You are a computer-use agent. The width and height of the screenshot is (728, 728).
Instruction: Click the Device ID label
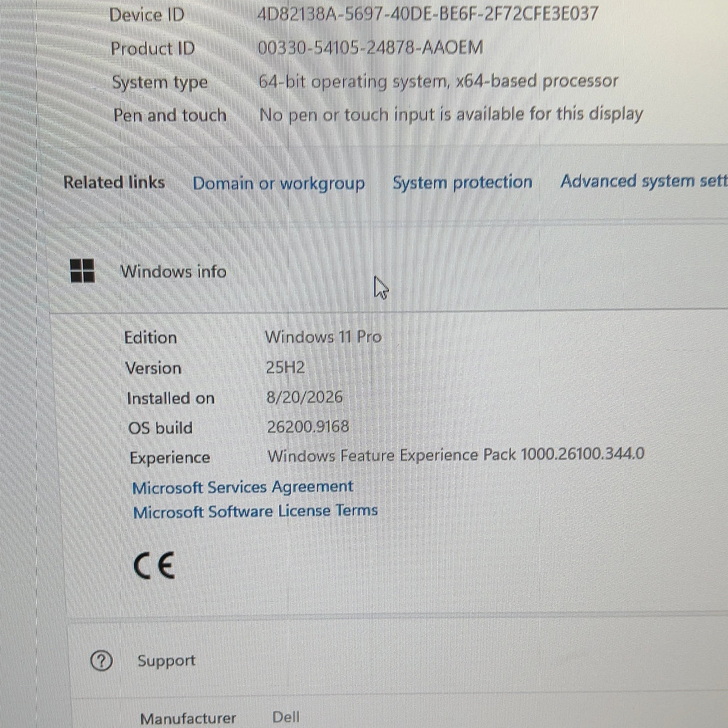147,15
